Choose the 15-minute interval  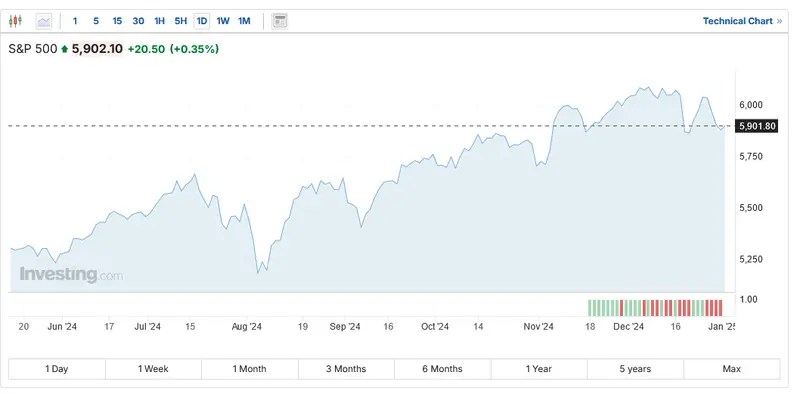pos(117,21)
